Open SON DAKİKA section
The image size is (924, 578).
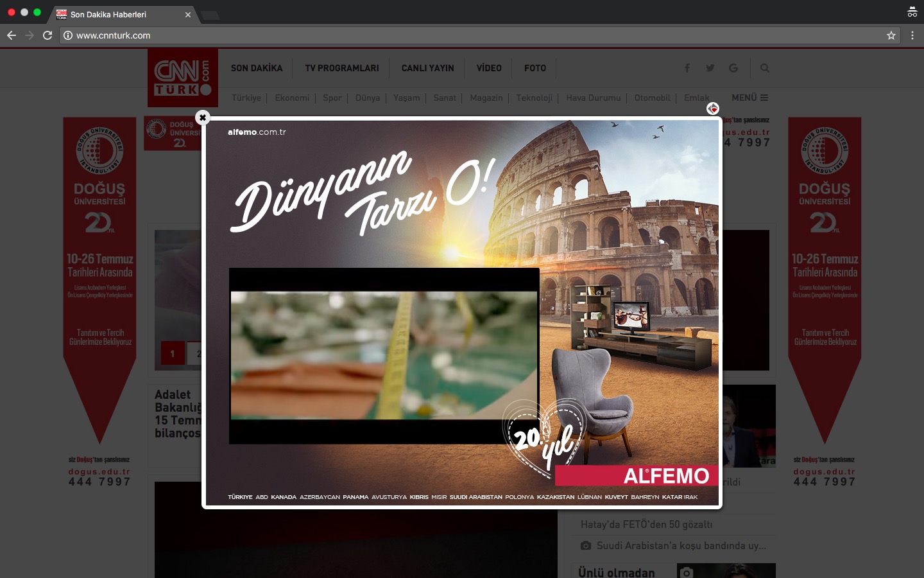(257, 68)
